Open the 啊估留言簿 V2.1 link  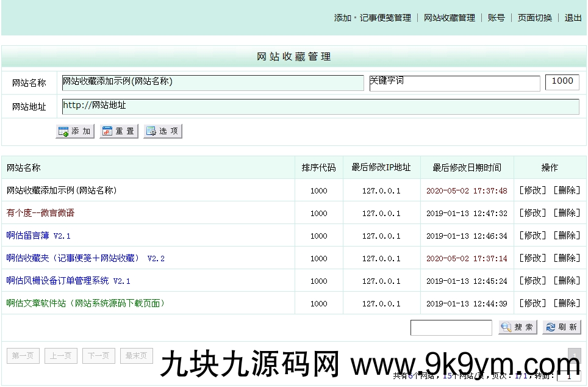(x=38, y=236)
